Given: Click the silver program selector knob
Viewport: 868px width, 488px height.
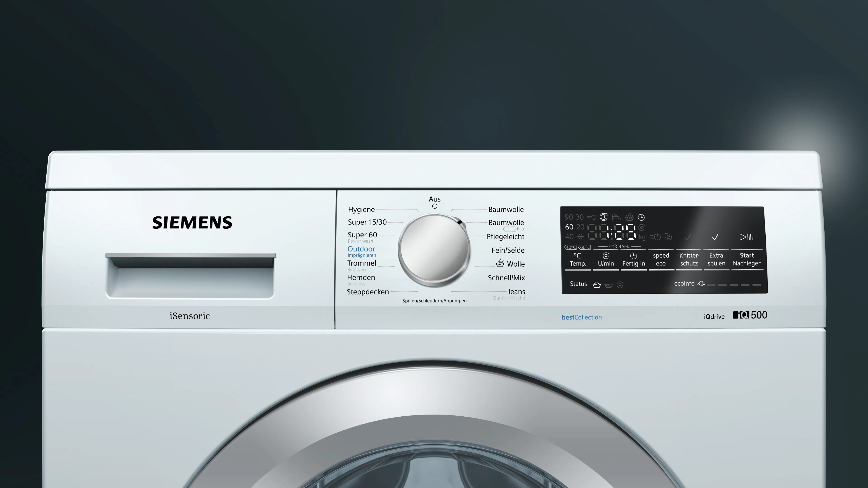Looking at the screenshot, I should point(434,250).
